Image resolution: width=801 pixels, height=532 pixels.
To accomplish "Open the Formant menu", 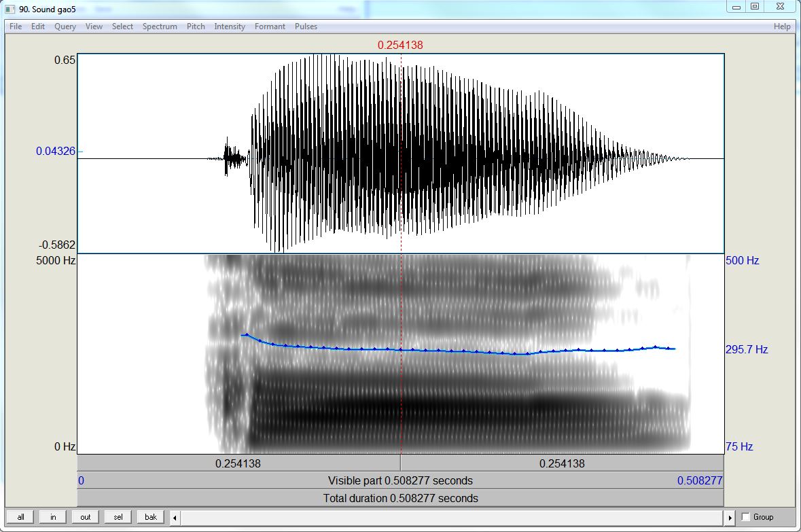I will click(270, 26).
